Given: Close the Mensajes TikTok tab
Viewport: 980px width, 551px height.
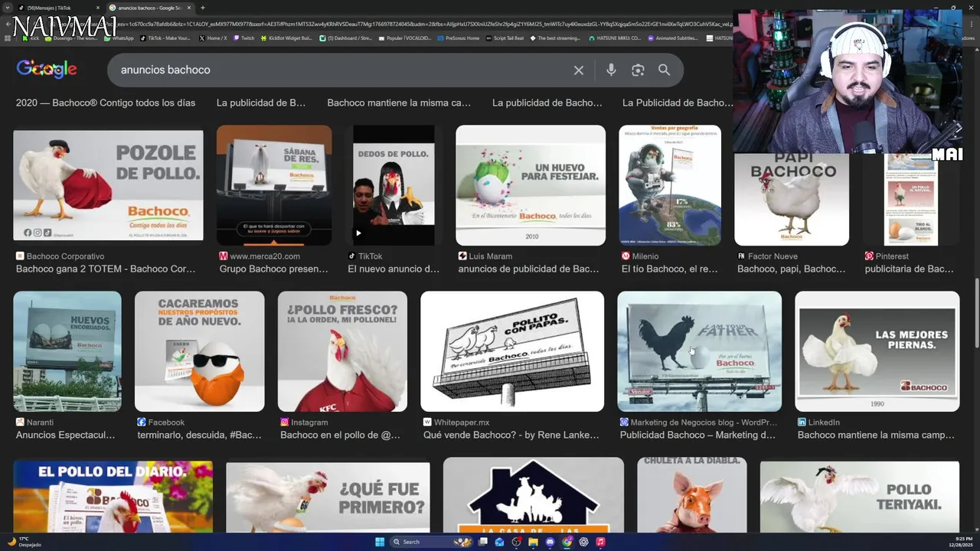Looking at the screenshot, I should 98,8.
